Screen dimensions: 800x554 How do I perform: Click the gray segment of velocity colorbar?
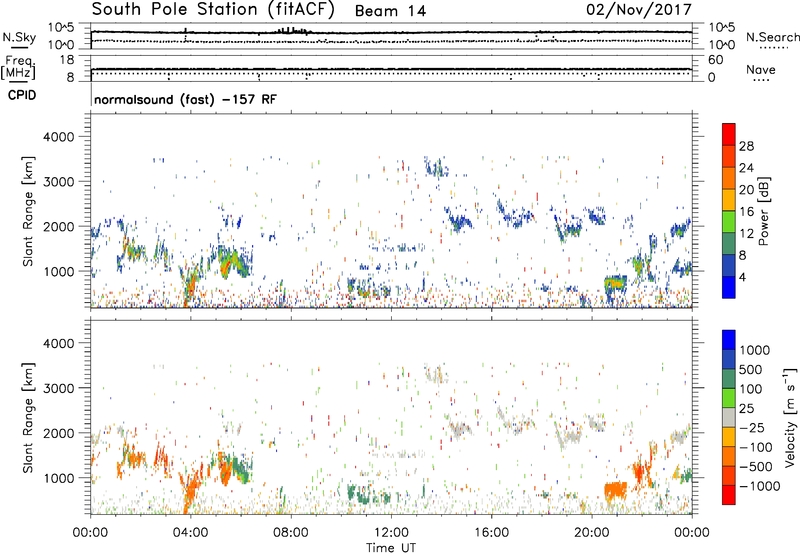pos(729,417)
